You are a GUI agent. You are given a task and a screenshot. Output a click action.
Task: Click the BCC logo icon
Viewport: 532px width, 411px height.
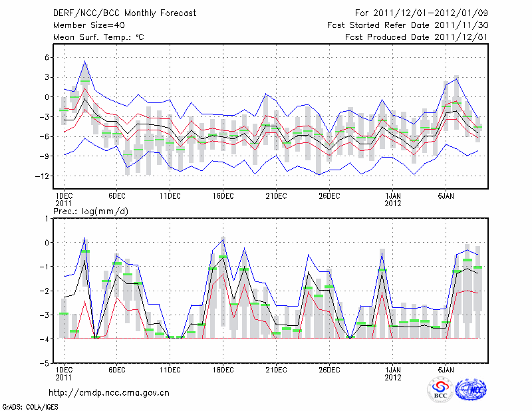(x=440, y=389)
